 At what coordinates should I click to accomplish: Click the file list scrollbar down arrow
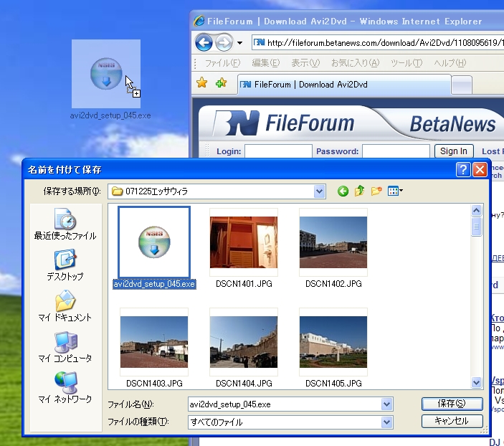(476, 383)
